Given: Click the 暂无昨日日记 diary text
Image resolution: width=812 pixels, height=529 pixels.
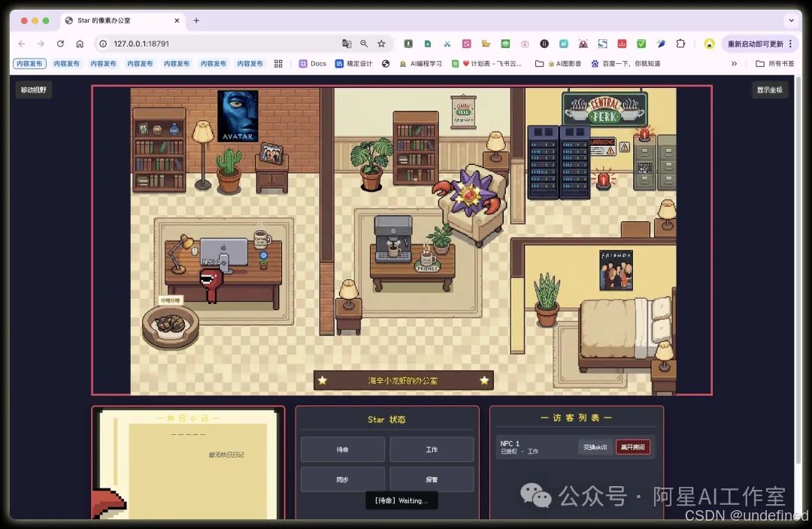Looking at the screenshot, I should [x=226, y=455].
